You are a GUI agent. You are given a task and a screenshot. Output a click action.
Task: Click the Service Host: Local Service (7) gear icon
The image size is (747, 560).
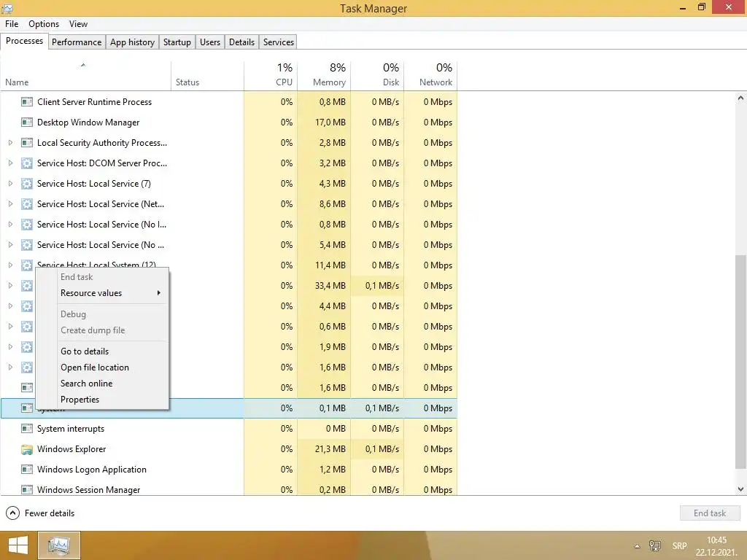(27, 184)
